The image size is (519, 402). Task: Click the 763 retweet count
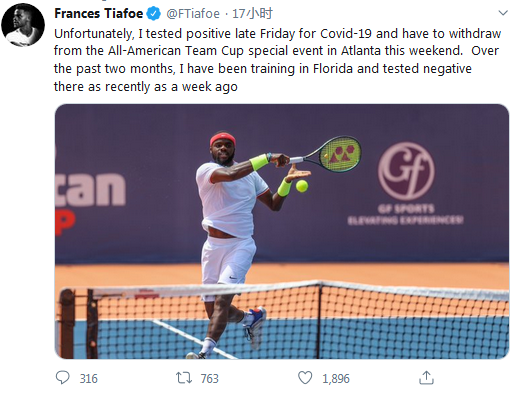click(x=209, y=379)
